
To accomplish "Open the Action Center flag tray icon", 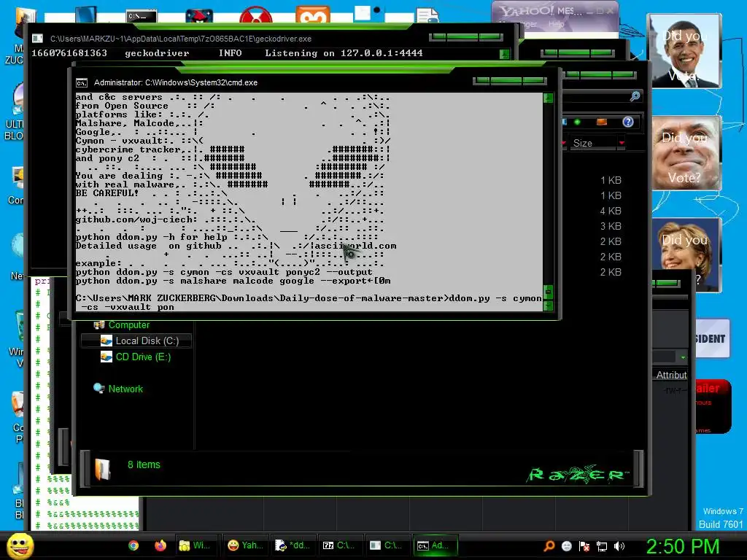I will coord(584,546).
